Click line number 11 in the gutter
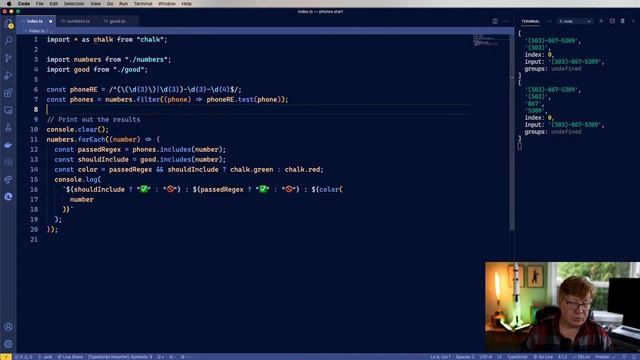 (34, 140)
